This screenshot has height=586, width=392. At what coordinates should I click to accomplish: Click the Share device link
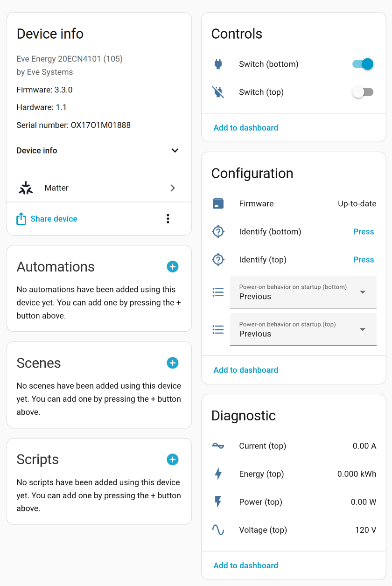pyautogui.click(x=54, y=219)
